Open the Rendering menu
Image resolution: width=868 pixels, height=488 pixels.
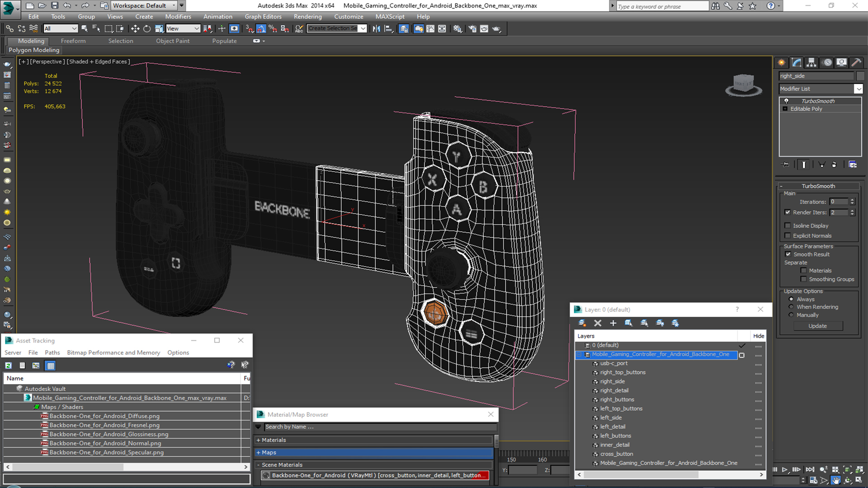click(307, 17)
